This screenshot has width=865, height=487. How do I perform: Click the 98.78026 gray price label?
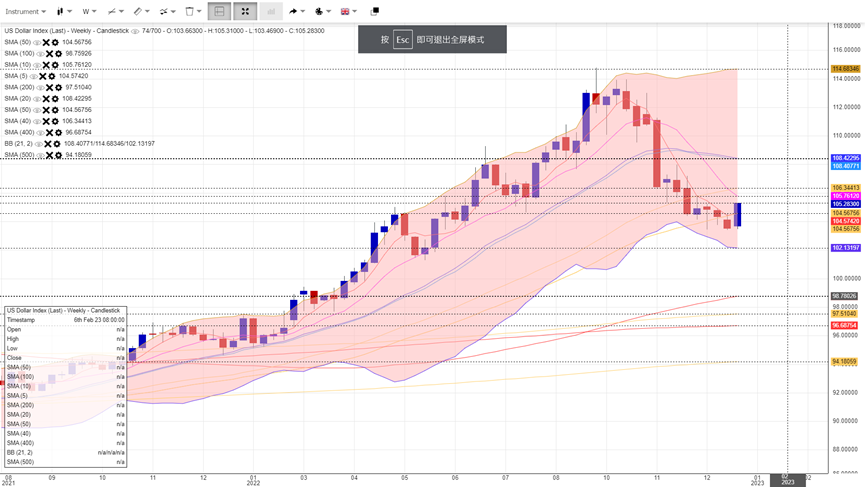pyautogui.click(x=846, y=296)
